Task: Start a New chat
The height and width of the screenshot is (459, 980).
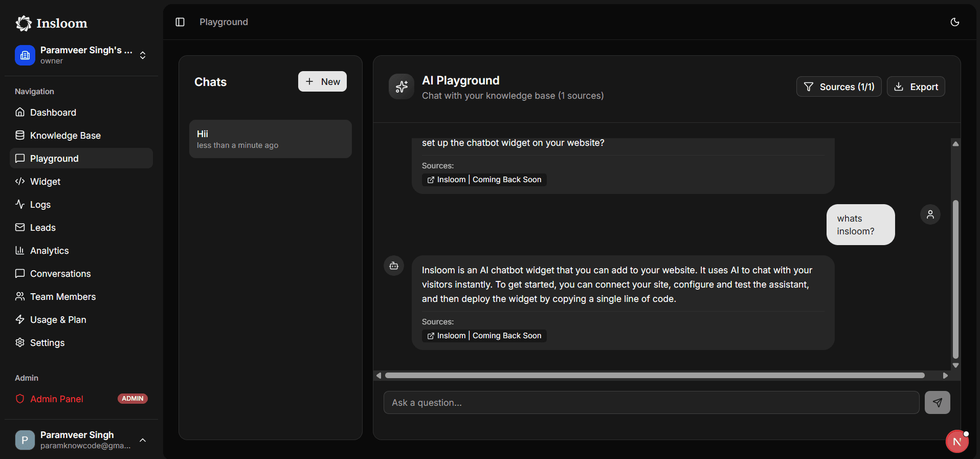Action: point(322,82)
